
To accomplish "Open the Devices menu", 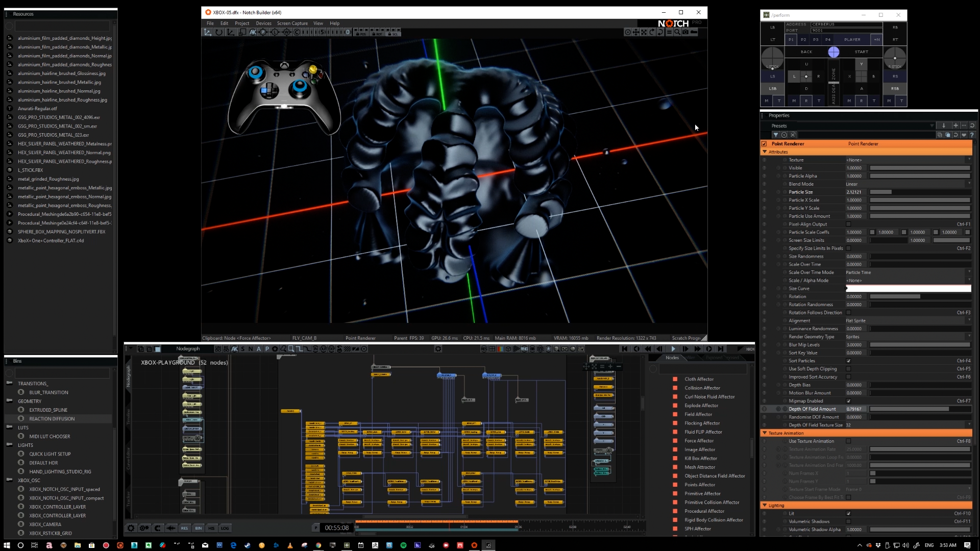I will 263,23.
